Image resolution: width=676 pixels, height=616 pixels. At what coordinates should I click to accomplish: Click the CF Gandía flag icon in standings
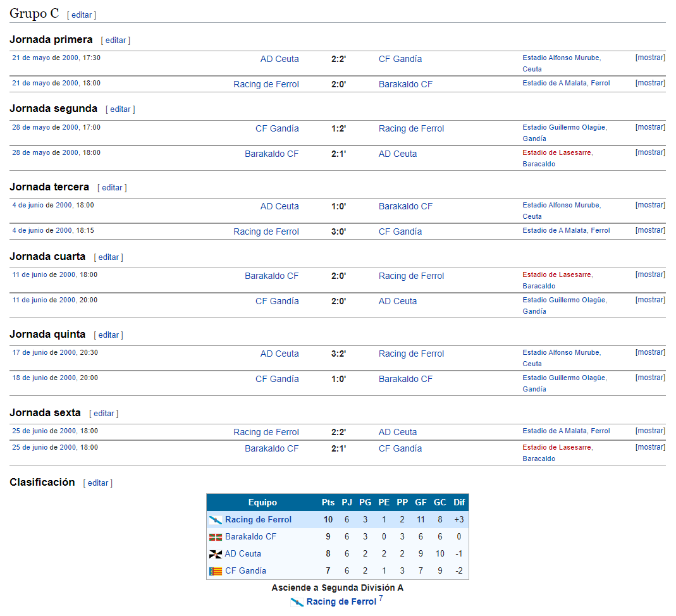tap(215, 571)
